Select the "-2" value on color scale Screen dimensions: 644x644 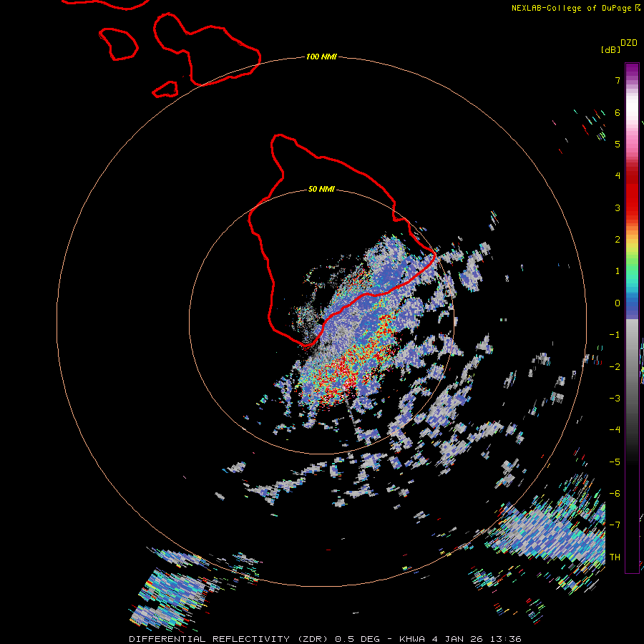615,367
